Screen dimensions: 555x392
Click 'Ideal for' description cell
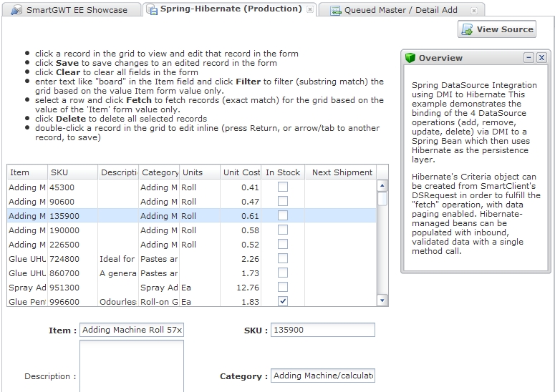pyautogui.click(x=118, y=259)
